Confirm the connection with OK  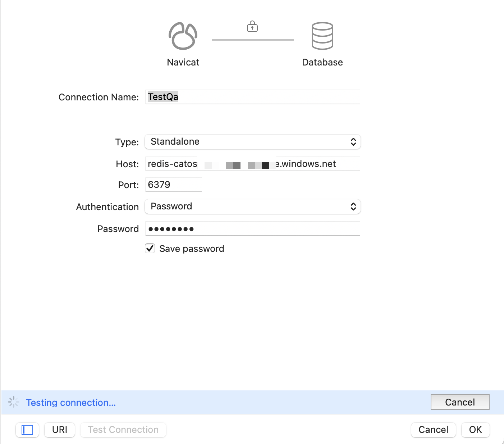pos(475,430)
